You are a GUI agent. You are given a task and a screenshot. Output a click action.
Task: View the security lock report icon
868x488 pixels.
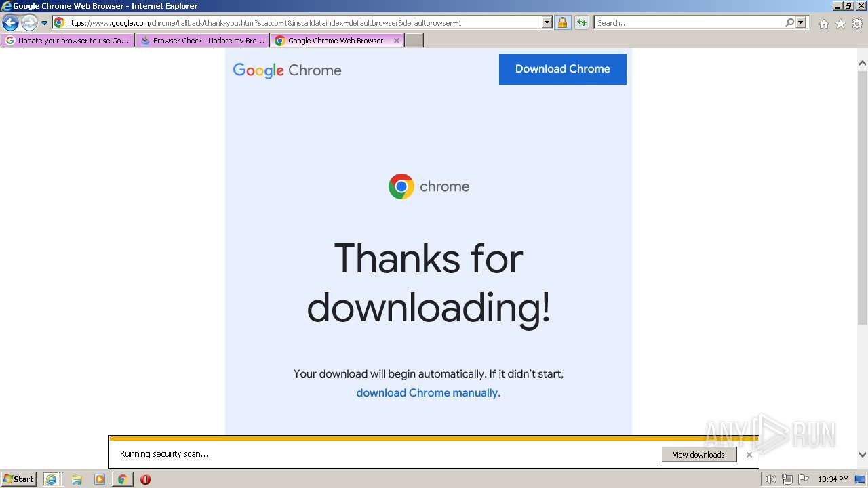point(562,22)
